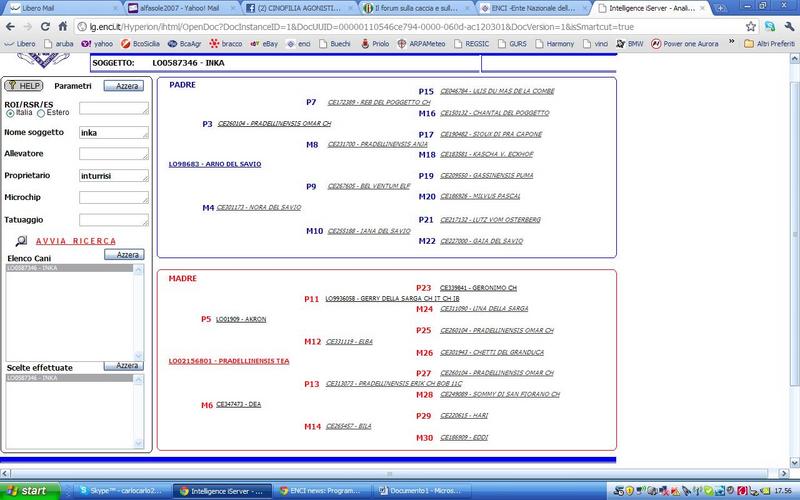Click the HELP button
The image size is (800, 500).
[x=22, y=87]
